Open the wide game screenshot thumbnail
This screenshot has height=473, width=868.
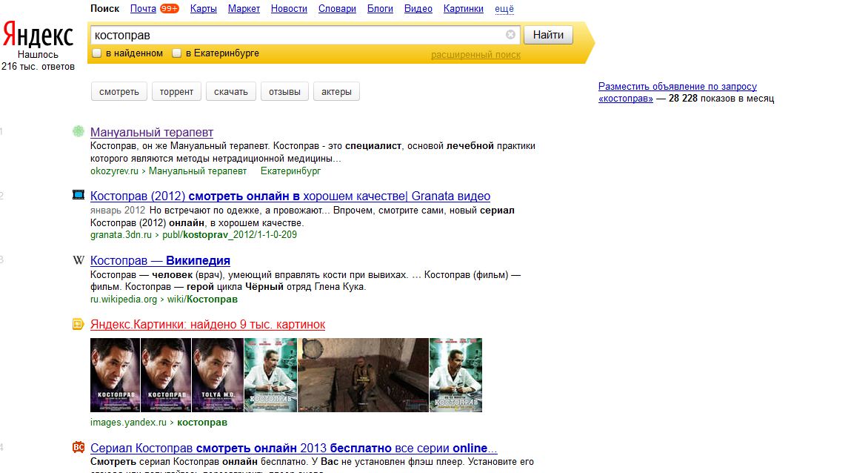[x=363, y=375]
